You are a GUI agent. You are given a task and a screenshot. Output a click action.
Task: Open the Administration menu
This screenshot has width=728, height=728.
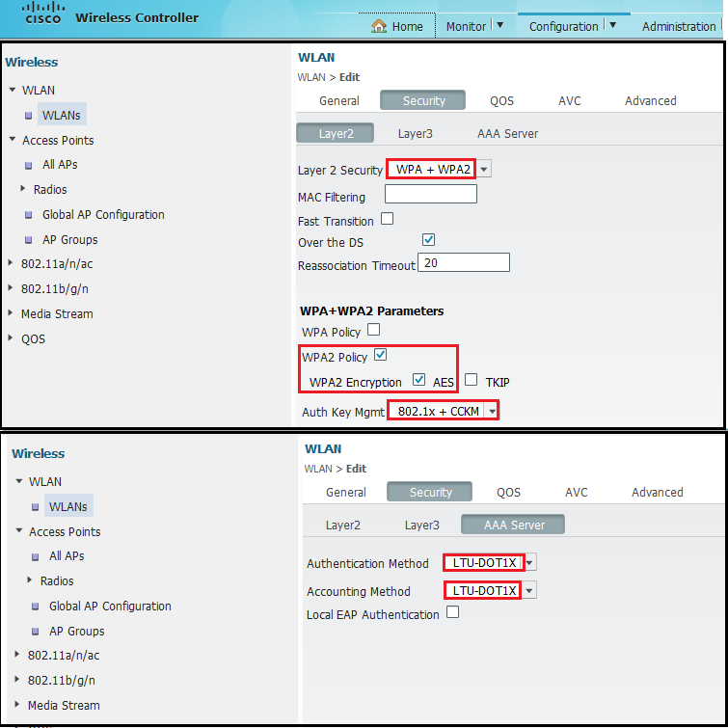click(x=678, y=26)
